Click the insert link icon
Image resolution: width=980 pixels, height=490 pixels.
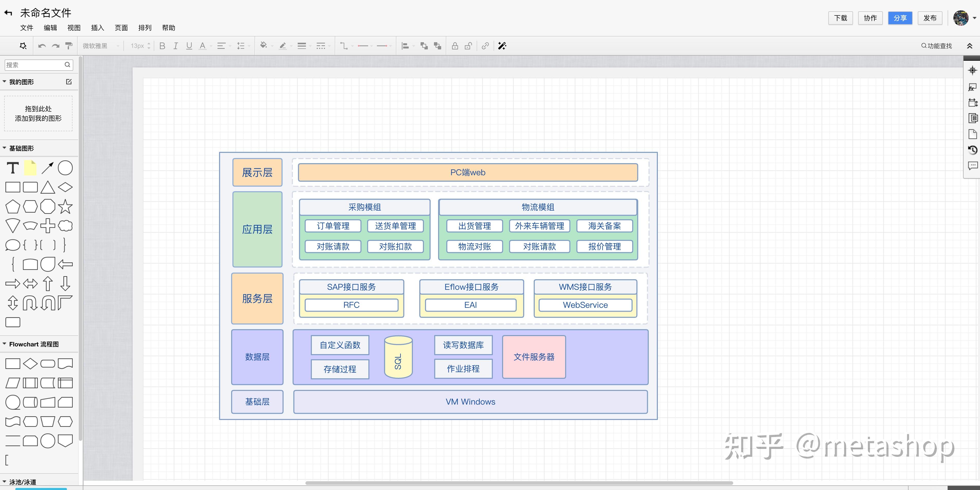pos(485,46)
